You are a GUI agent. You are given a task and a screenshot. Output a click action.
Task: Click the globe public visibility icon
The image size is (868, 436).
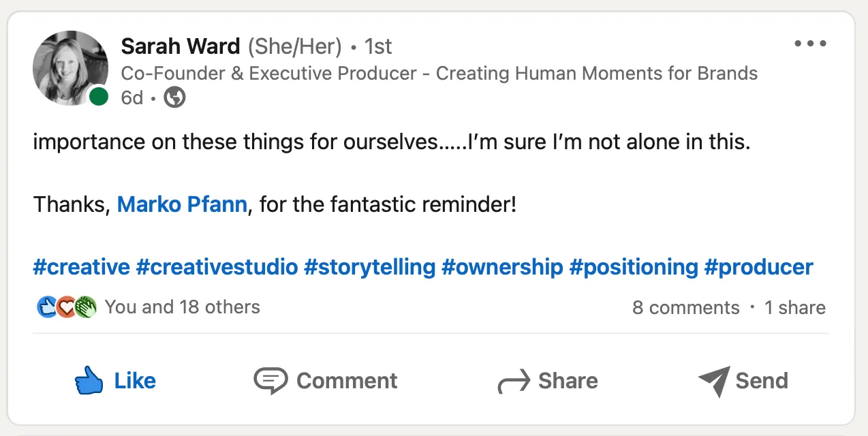(x=175, y=98)
